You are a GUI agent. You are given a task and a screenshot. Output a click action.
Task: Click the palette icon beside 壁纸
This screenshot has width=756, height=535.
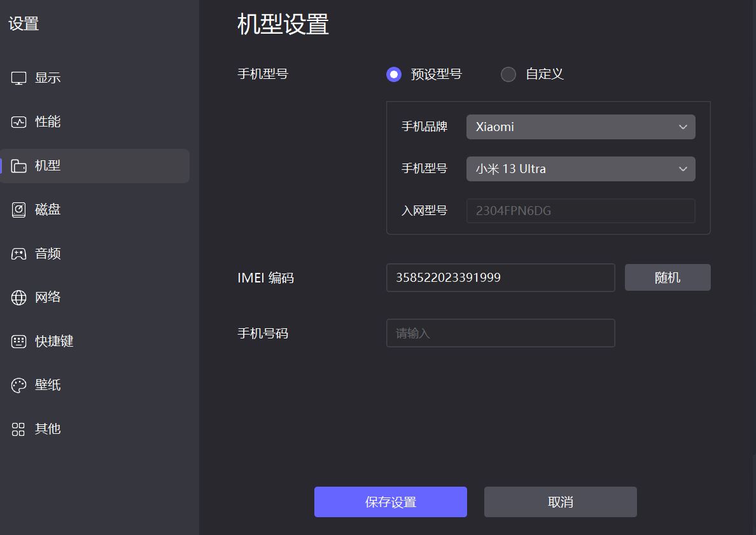pyautogui.click(x=19, y=385)
